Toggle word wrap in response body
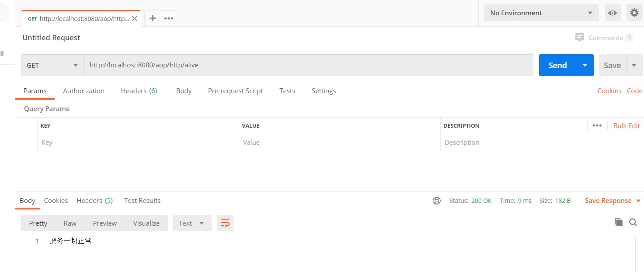644x272 pixels. (225, 223)
